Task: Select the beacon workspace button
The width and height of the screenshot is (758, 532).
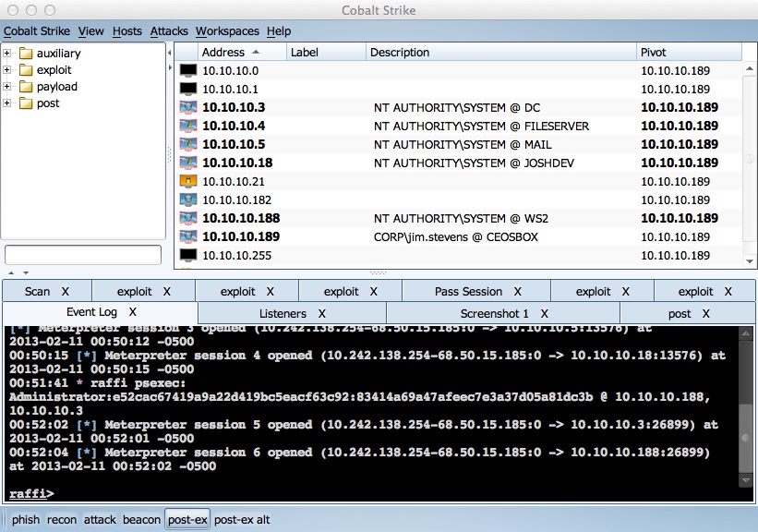Action: 141,520
